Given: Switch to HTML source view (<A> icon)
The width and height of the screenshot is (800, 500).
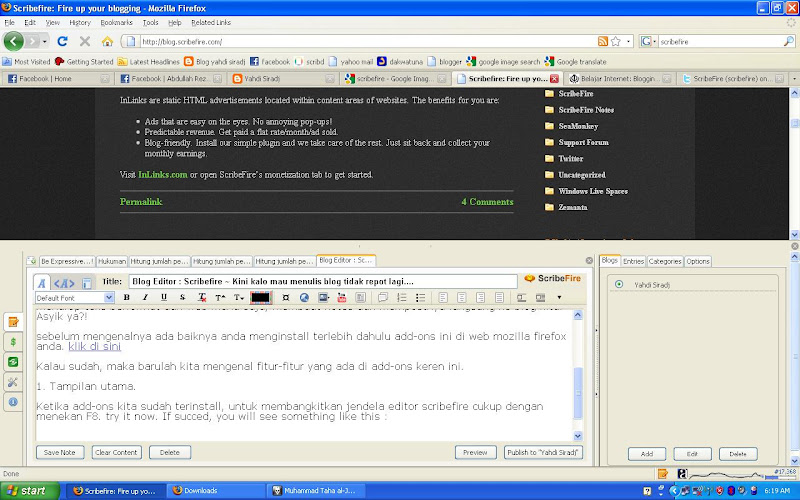Looking at the screenshot, I should click(64, 283).
